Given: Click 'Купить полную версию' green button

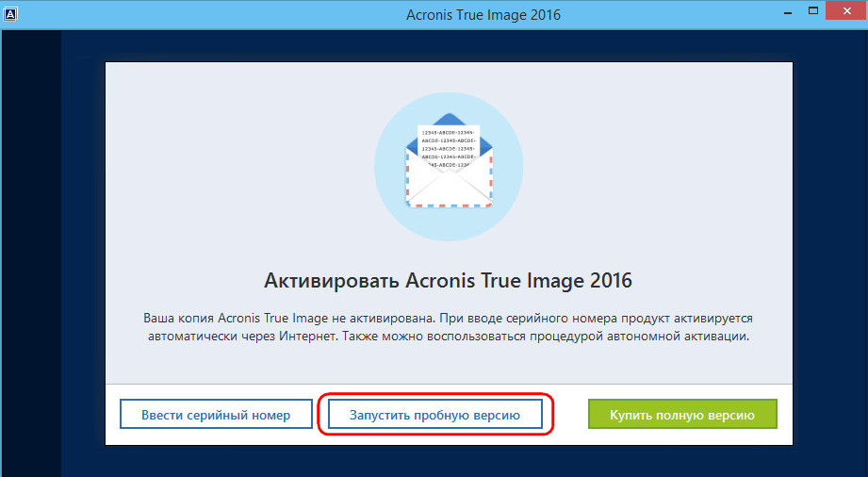Looking at the screenshot, I should (x=682, y=415).
